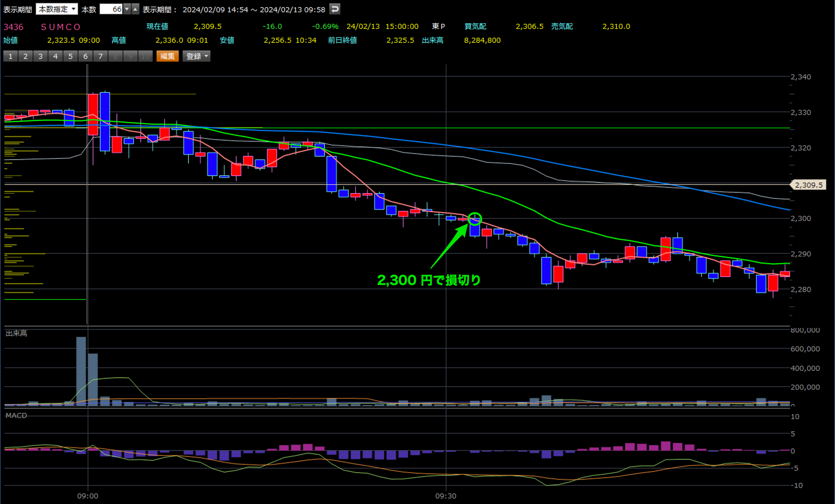Click the 09:30 time axis label
The height and width of the screenshot is (504, 835).
click(446, 496)
